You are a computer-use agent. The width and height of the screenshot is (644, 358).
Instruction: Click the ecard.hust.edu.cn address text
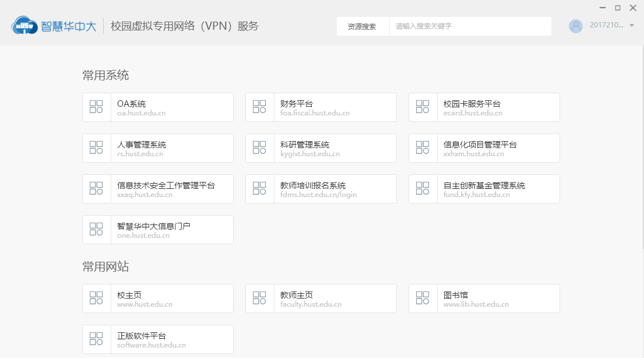[x=473, y=113]
